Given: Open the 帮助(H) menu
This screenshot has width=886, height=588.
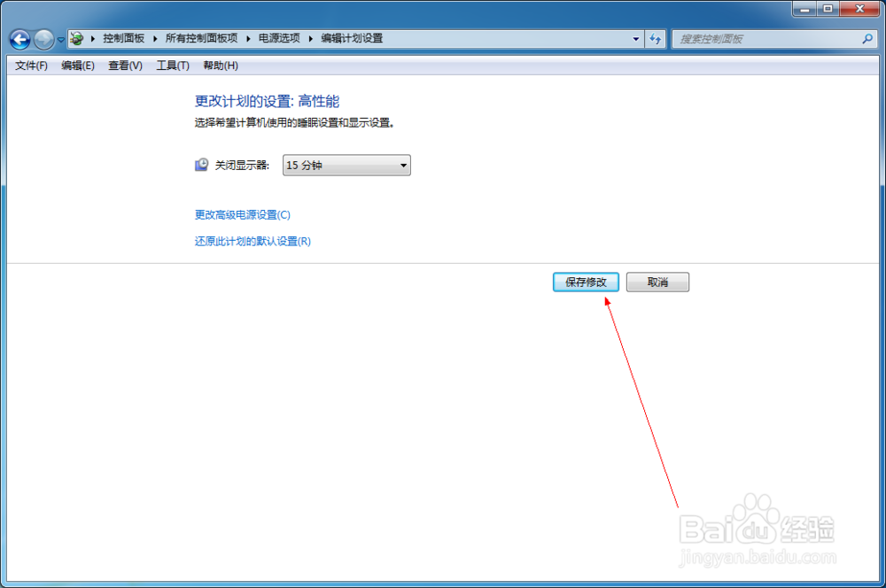Looking at the screenshot, I should (221, 66).
